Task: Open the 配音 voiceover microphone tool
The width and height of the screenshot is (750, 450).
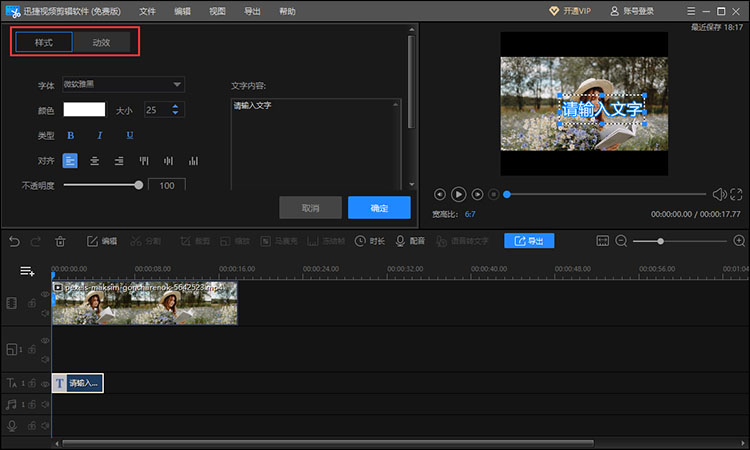Action: point(410,241)
